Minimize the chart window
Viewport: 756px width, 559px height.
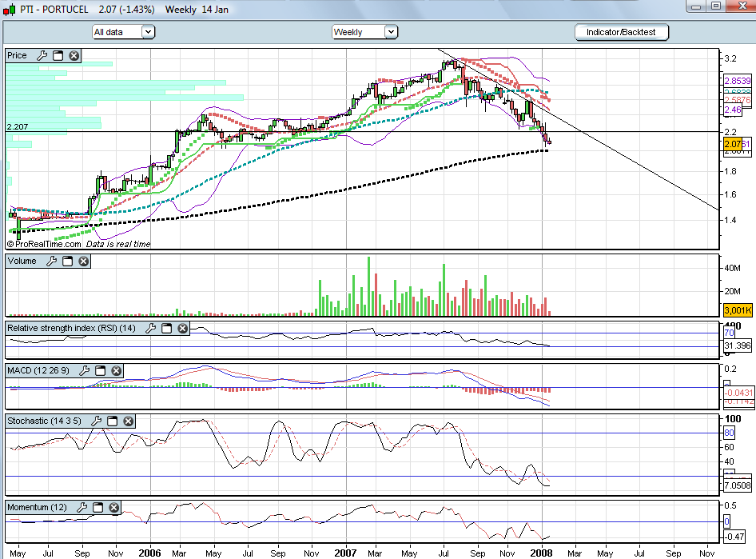tap(696, 6)
